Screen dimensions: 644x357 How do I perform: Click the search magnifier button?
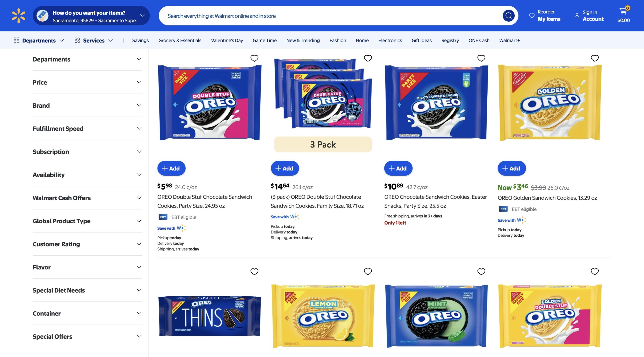(x=508, y=16)
